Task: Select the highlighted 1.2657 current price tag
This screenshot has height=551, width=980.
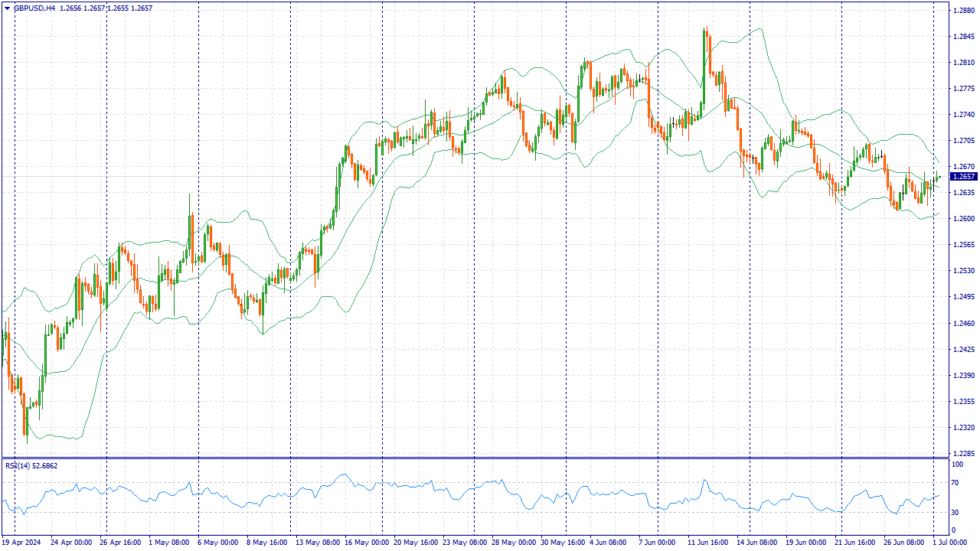Action: (x=963, y=177)
